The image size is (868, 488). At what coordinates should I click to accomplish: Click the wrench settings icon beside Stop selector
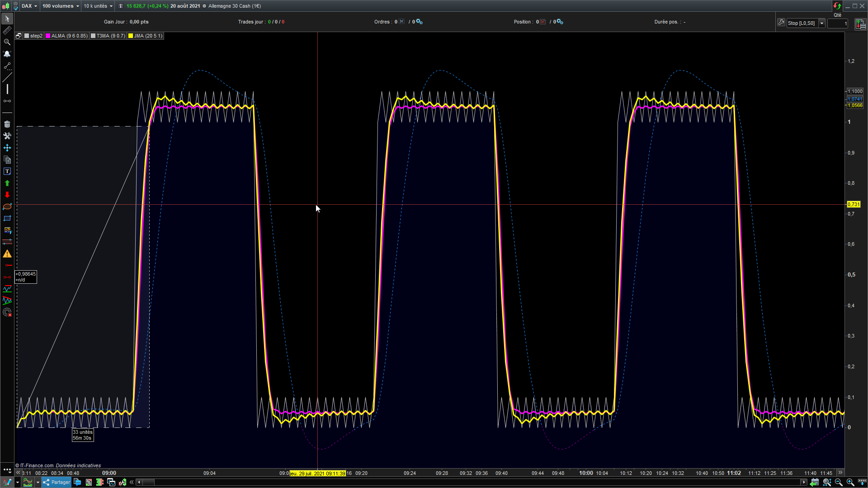click(x=781, y=22)
